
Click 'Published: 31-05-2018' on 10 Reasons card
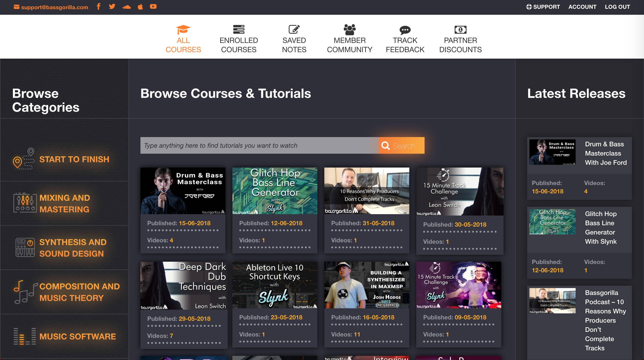click(x=363, y=223)
